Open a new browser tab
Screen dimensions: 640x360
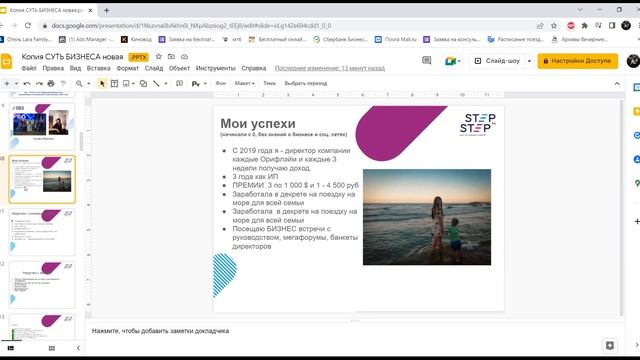[x=107, y=10]
